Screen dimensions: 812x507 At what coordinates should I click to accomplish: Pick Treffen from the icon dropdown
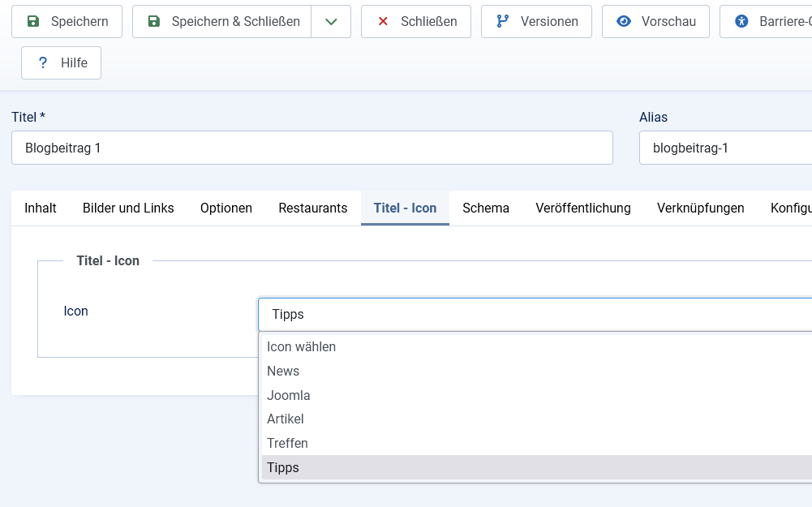coord(287,443)
